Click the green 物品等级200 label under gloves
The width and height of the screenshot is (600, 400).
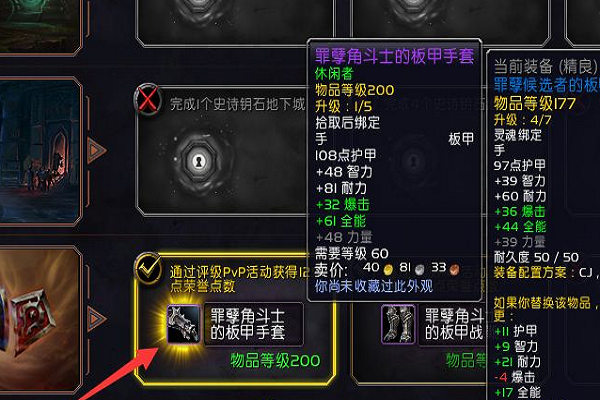[275, 361]
